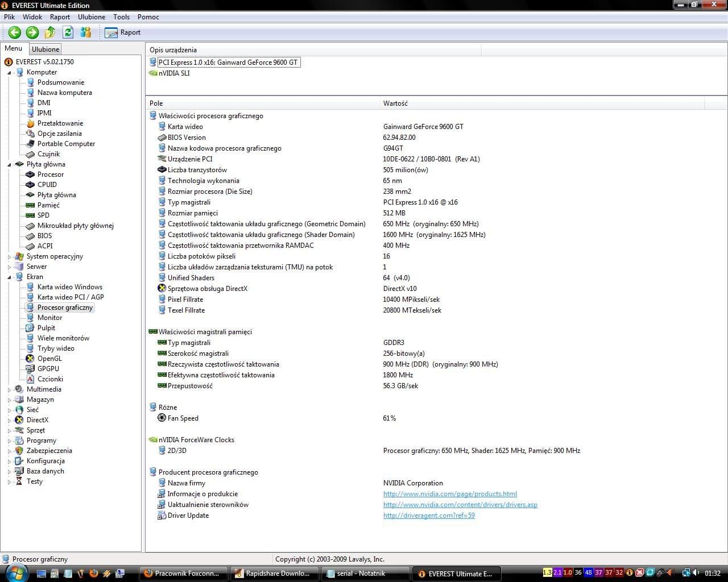
Task: Select Czcionki tree item
Action: 50,379
